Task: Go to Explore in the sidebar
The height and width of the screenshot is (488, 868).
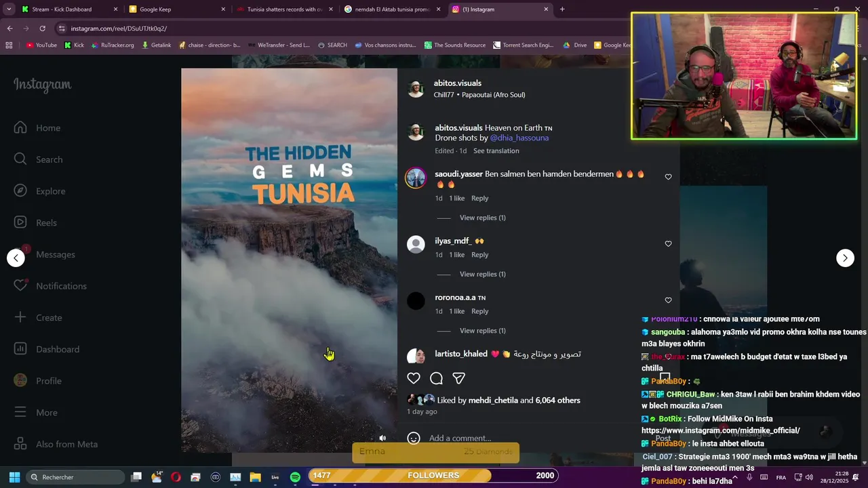Action: pos(39,191)
